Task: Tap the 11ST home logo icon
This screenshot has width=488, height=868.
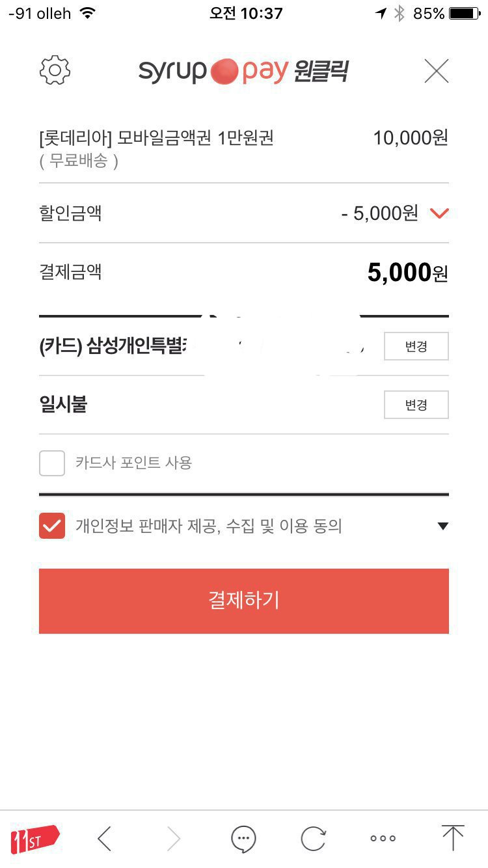Action: click(34, 838)
